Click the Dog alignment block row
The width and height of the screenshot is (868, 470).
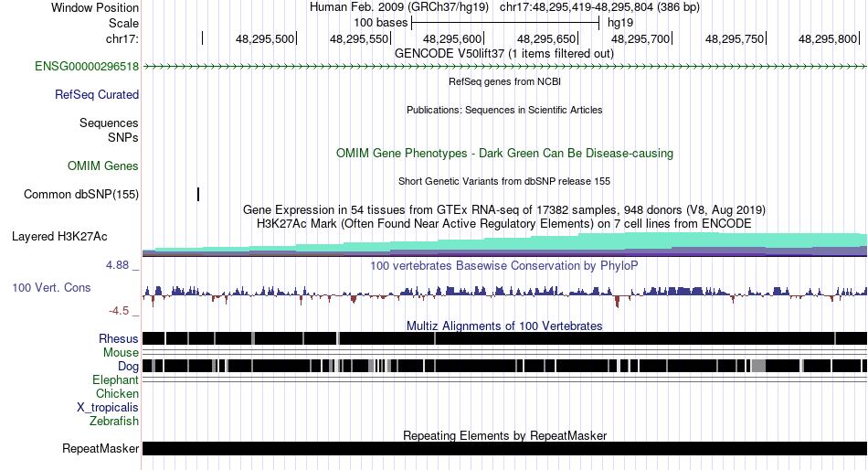505,366
